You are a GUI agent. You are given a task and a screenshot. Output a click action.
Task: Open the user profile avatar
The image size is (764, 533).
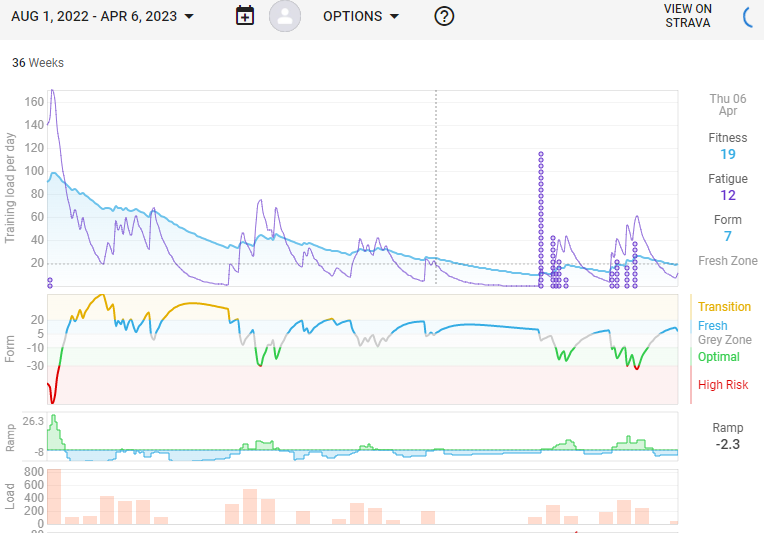(285, 16)
